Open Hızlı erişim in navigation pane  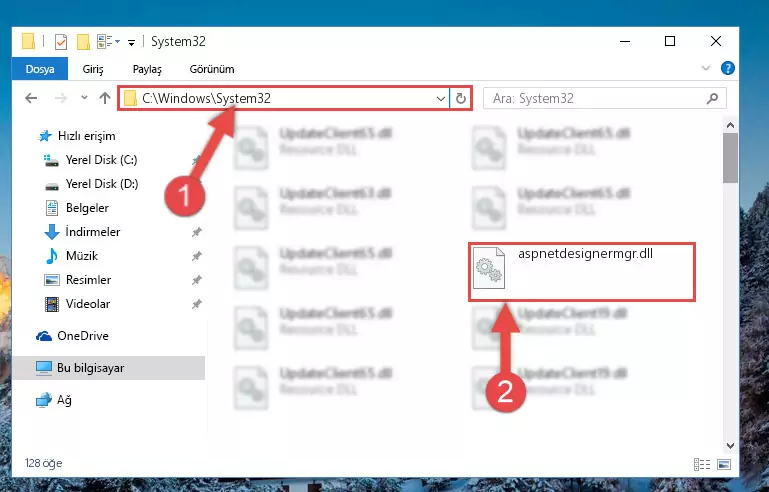pos(77,136)
